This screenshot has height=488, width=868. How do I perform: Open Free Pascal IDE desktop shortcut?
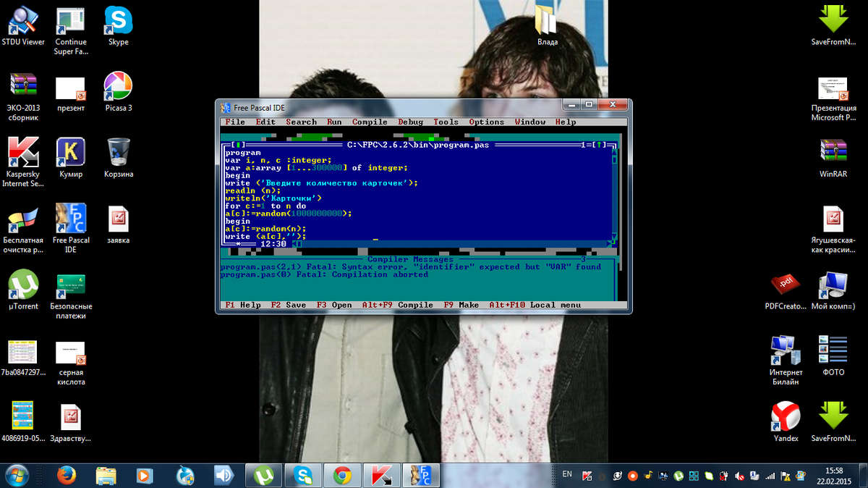click(x=71, y=230)
